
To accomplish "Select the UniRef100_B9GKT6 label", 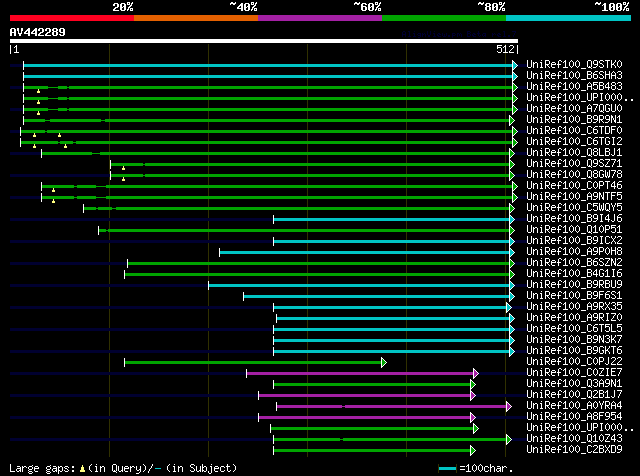I will pos(574,351).
